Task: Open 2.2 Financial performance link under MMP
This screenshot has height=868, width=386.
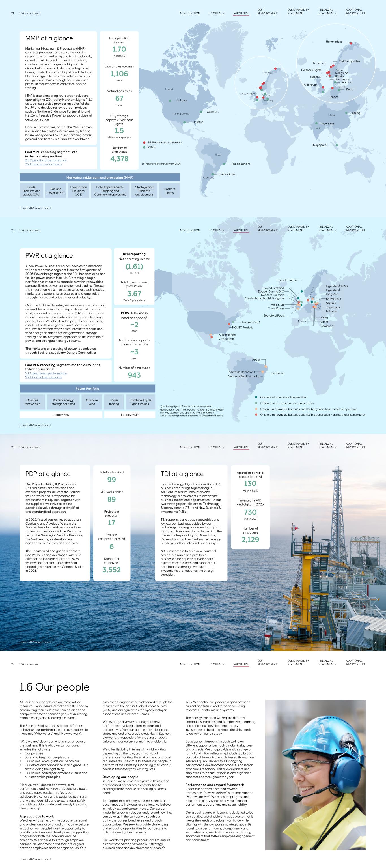Action: pyautogui.click(x=44, y=164)
